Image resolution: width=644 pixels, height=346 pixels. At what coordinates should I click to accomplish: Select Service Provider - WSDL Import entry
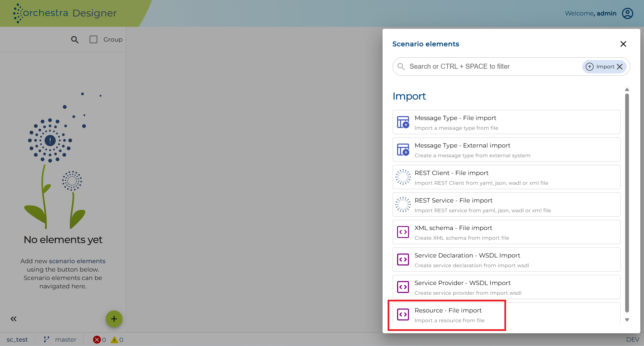click(506, 287)
